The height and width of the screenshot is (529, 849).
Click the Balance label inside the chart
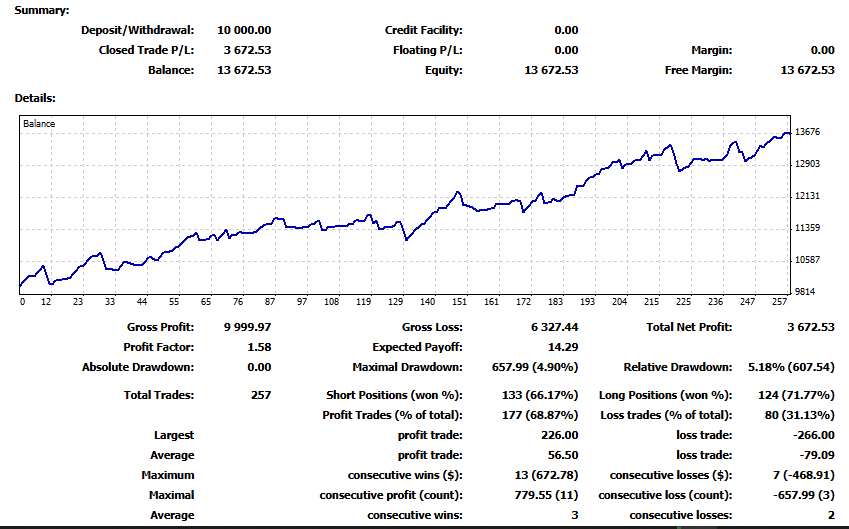[39, 123]
